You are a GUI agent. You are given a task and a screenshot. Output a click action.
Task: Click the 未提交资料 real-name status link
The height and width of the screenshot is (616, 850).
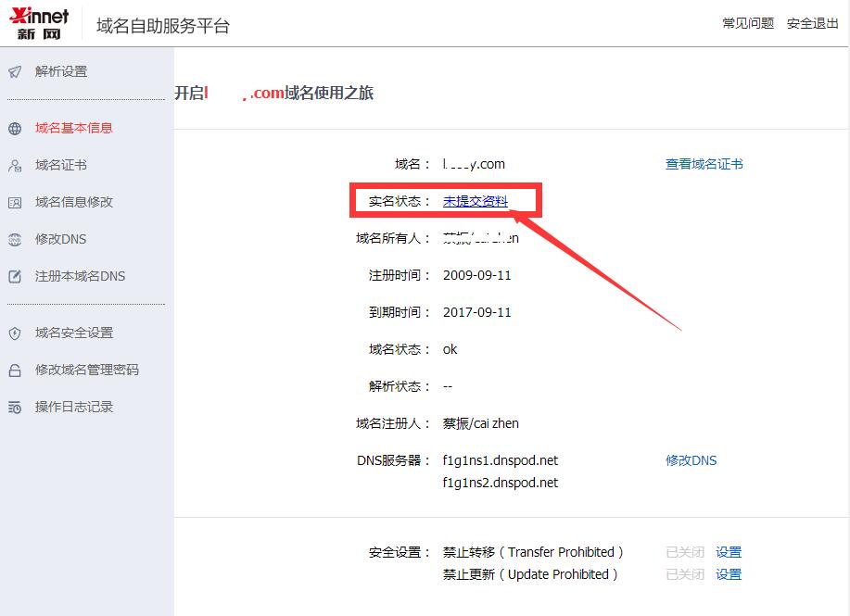point(476,201)
